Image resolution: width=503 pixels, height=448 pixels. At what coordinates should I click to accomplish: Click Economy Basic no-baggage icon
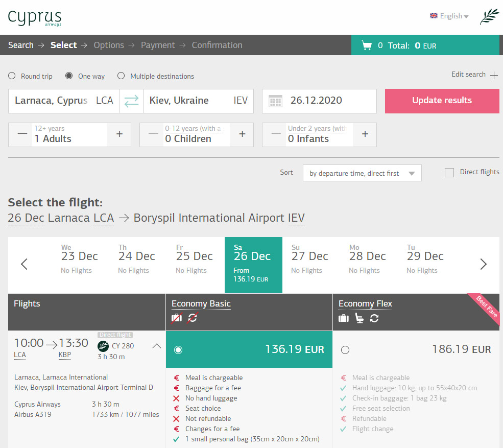click(177, 318)
